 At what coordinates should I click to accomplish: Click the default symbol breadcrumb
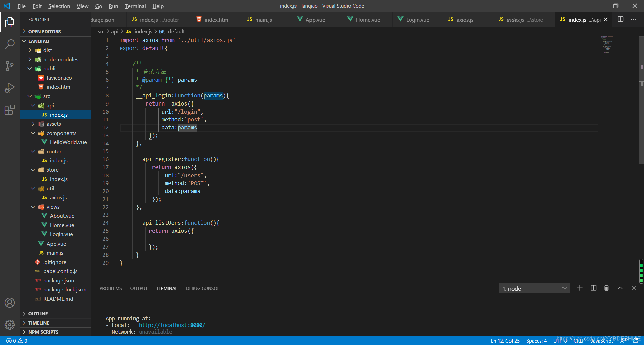176,31
